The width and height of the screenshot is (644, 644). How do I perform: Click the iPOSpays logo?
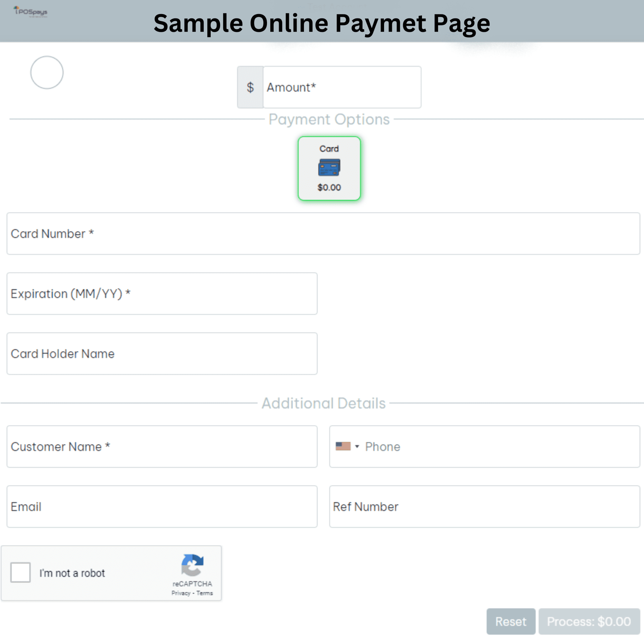[x=31, y=11]
